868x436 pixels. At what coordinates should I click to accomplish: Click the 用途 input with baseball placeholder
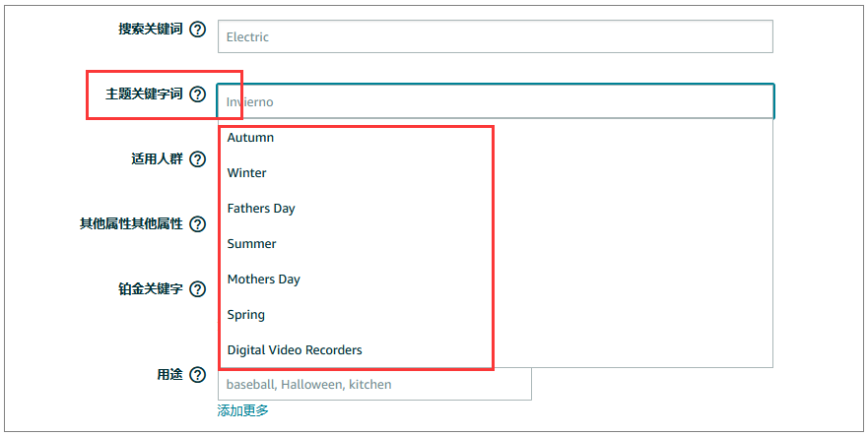[374, 384]
